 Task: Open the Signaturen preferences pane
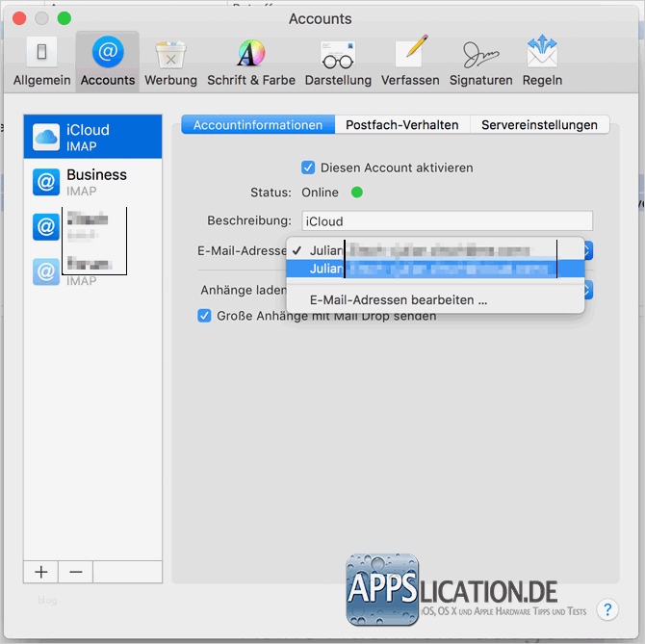481,62
